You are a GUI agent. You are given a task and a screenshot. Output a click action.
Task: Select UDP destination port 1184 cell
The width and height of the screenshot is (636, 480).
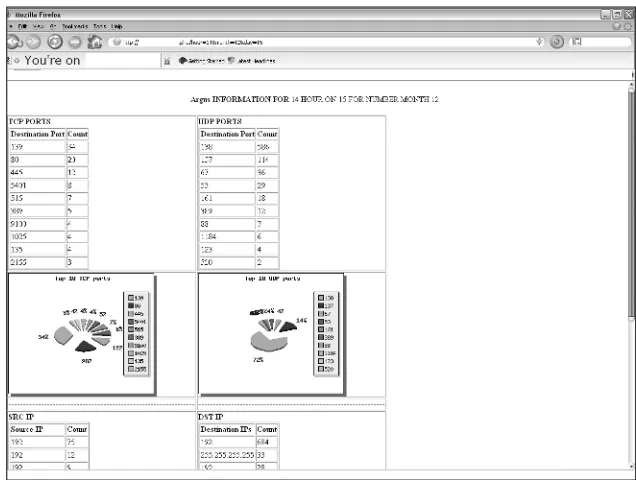(x=227, y=237)
